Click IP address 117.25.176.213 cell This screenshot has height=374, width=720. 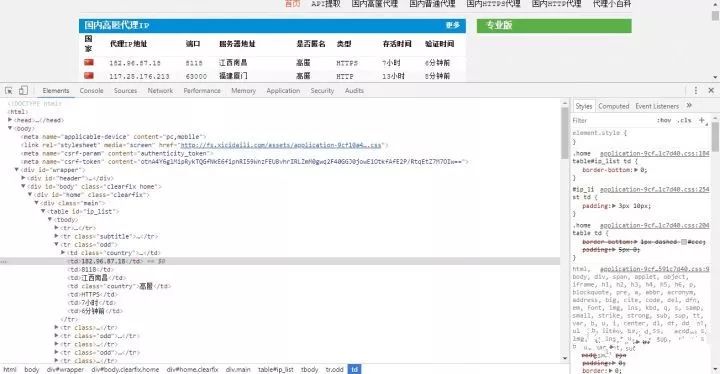point(139,76)
